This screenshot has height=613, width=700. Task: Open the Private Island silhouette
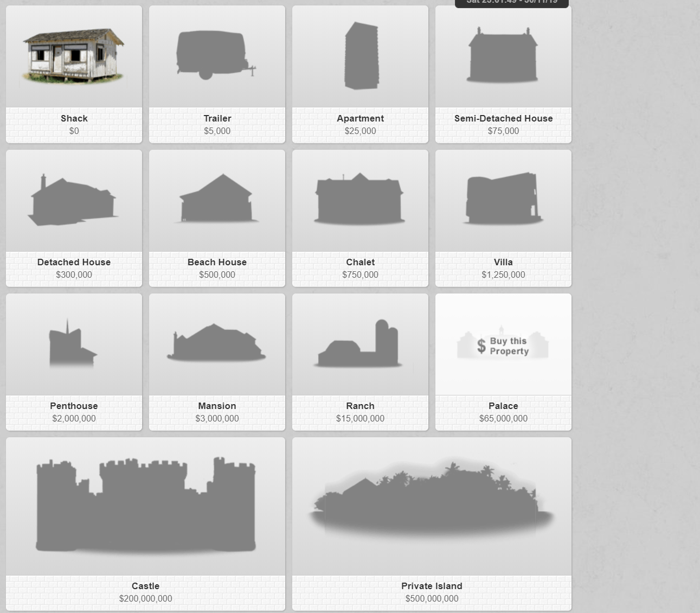(x=432, y=498)
